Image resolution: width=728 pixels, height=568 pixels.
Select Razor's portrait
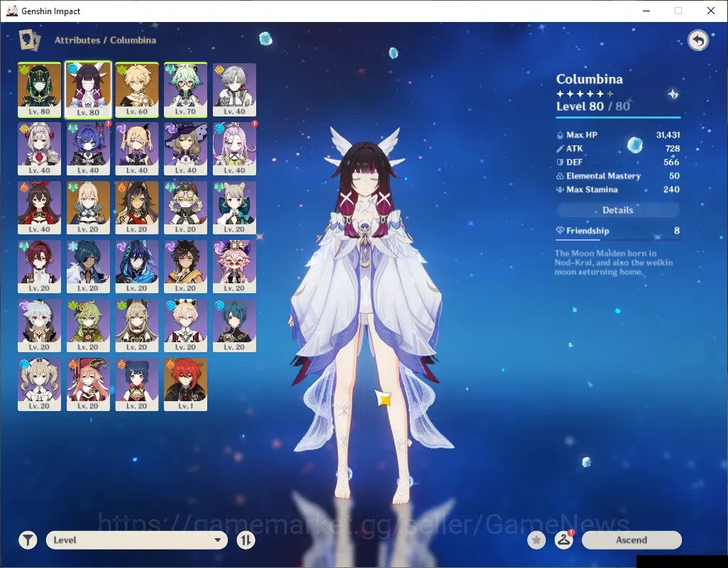tap(40, 326)
